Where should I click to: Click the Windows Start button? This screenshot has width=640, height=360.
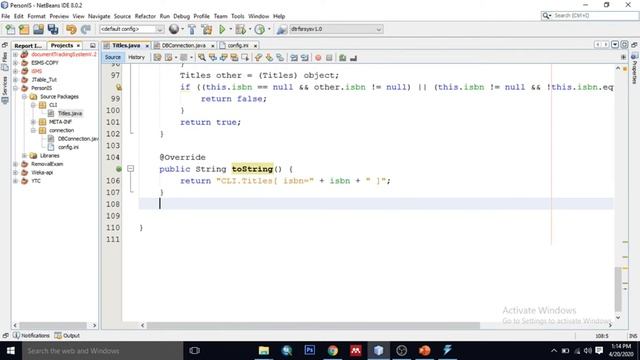[11, 351]
